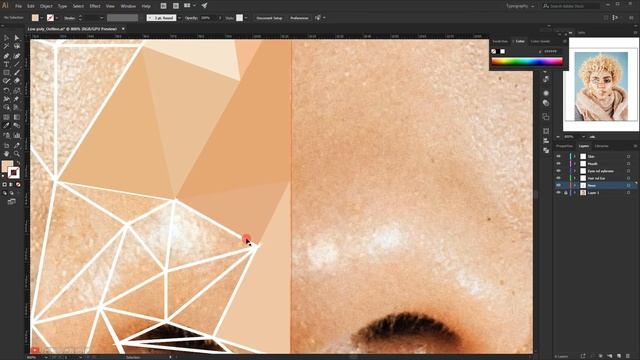Select the Mesh tool
The height and width of the screenshot is (360, 640).
[7, 117]
